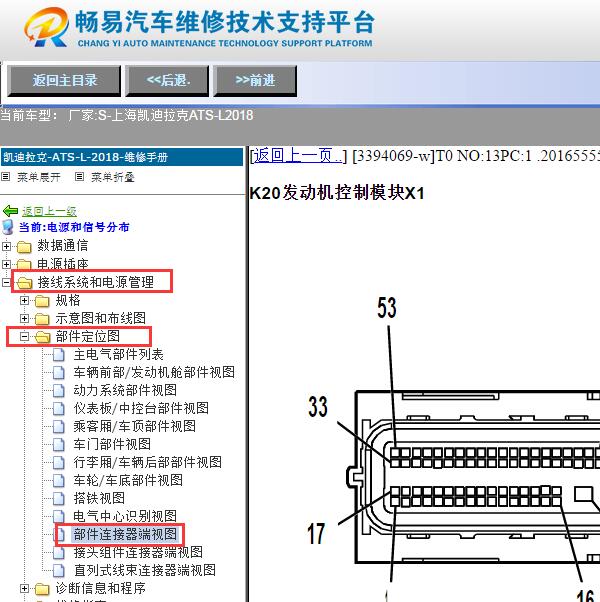This screenshot has height=602, width=600.
Task: Click page icon beside 电气中心识别视图
Action: click(59, 516)
